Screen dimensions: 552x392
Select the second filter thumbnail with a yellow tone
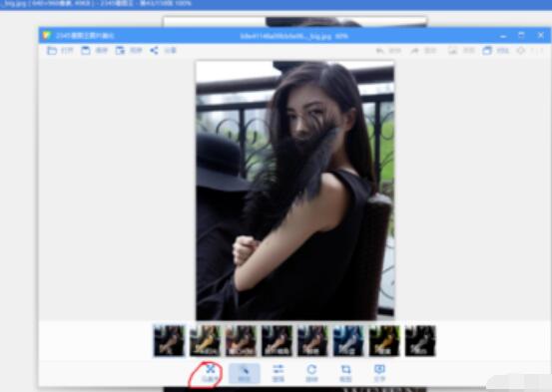(x=205, y=340)
